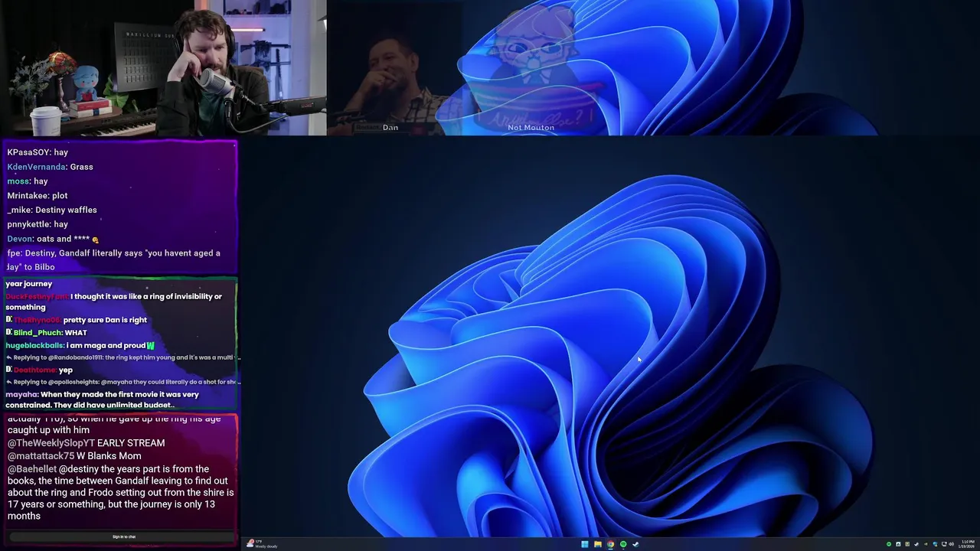
Task: Click the 'pretty sure Dan is right' message
Action: point(105,320)
